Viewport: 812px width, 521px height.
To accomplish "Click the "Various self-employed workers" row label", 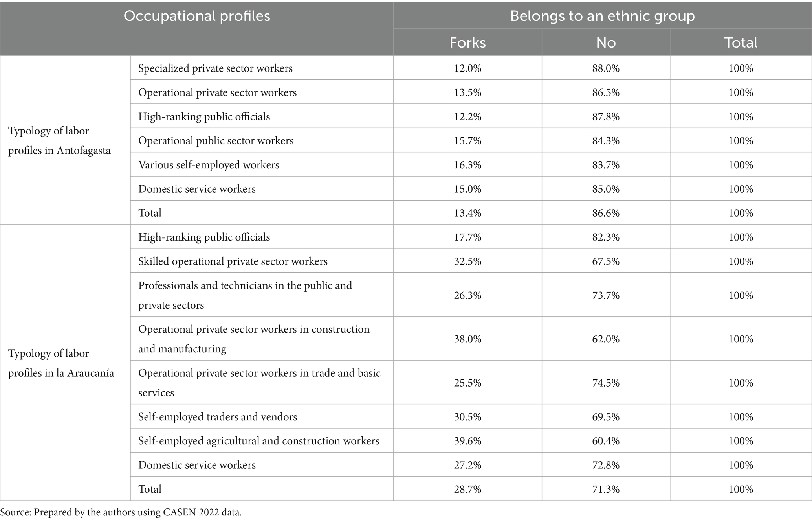I will [209, 165].
